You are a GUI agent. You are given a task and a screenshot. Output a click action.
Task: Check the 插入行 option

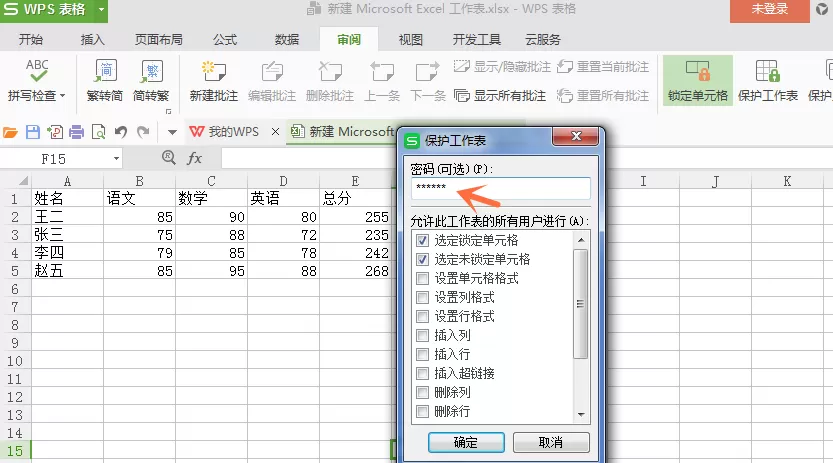[422, 354]
